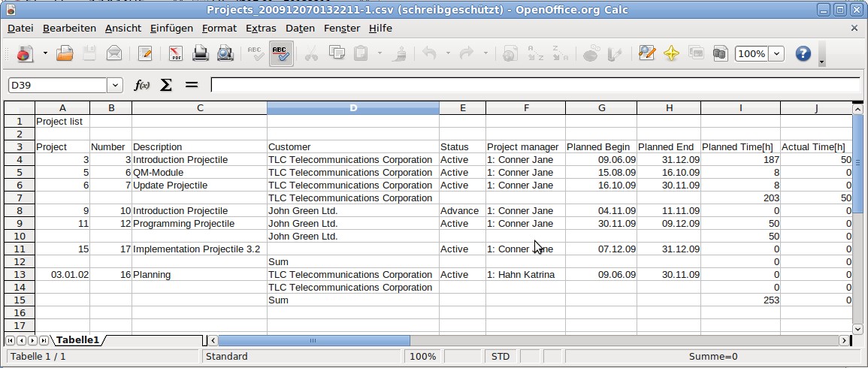This screenshot has height=368, width=868.
Task: Open the zoom percentage dropdown
Action: tap(776, 54)
